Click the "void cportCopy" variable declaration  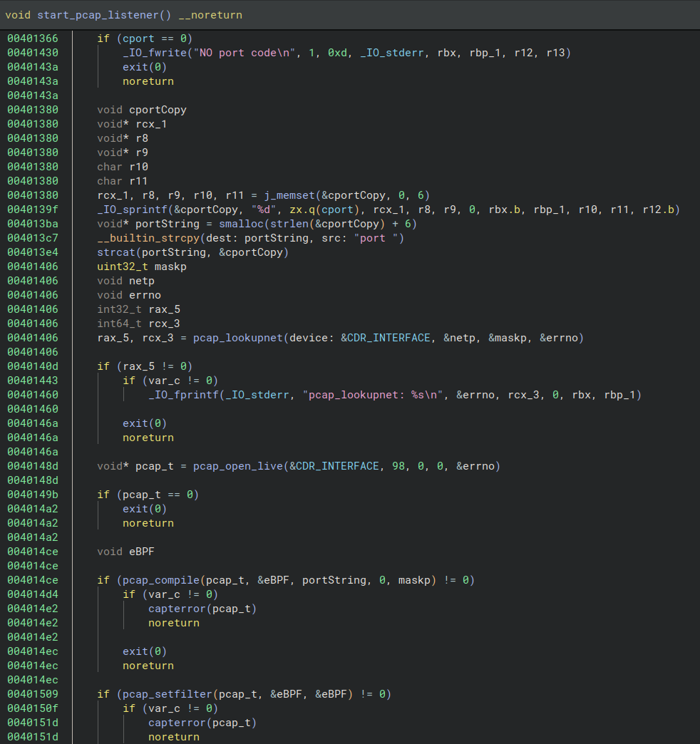(x=142, y=110)
